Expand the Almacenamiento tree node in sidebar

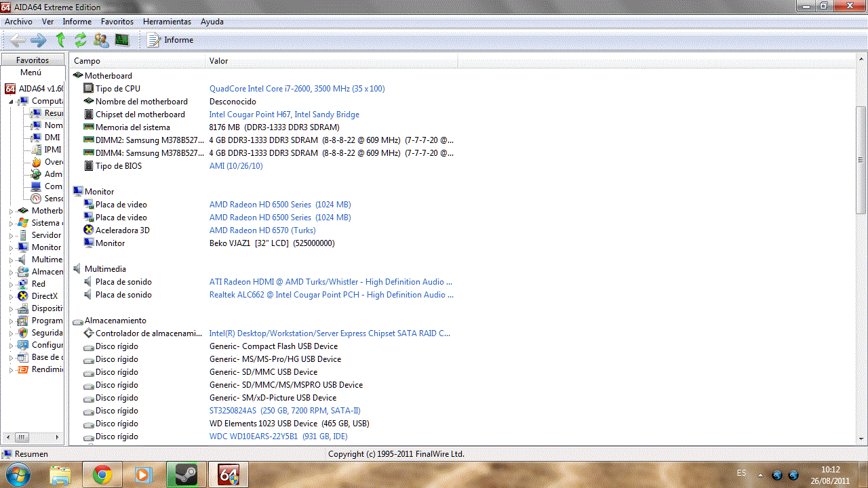[12, 272]
